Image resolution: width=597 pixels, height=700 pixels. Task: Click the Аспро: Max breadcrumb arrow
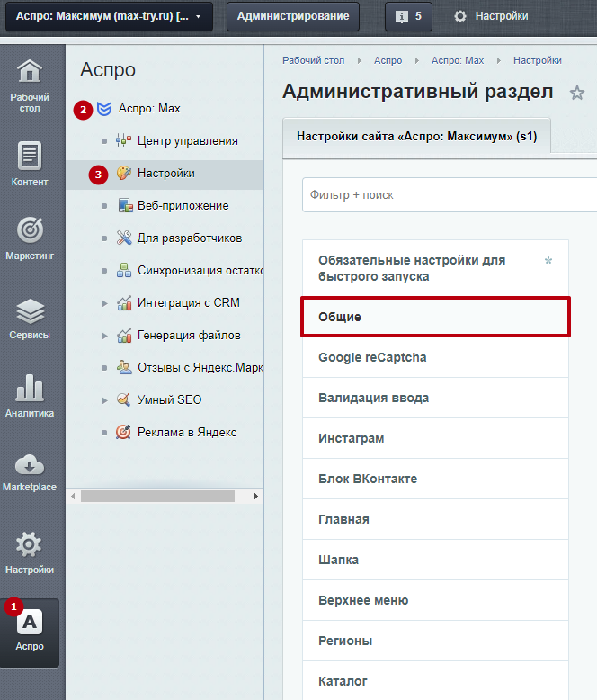point(498,60)
